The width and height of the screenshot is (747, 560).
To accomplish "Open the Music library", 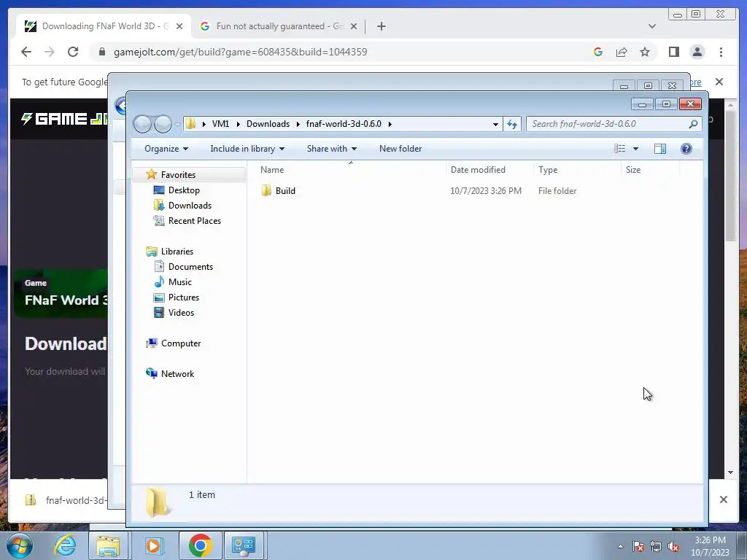I will 179,282.
